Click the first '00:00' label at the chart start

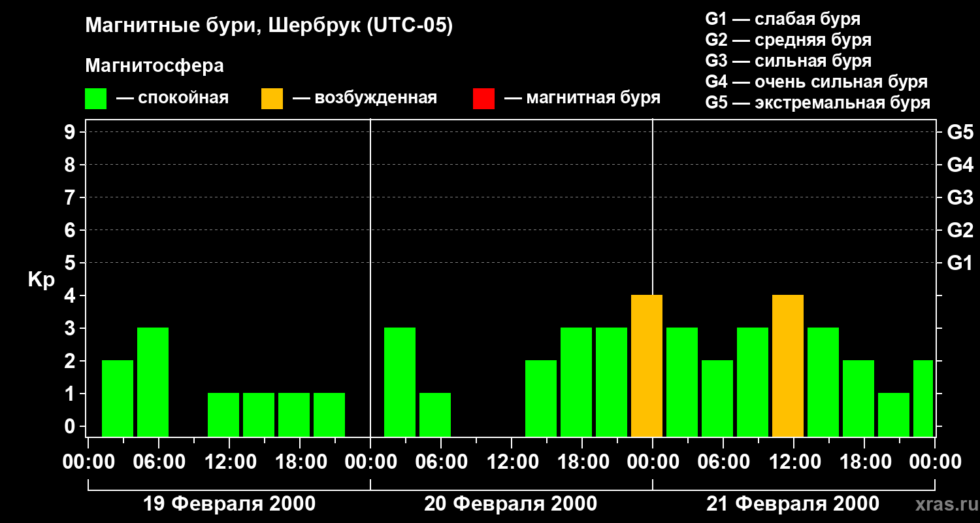[x=88, y=462]
